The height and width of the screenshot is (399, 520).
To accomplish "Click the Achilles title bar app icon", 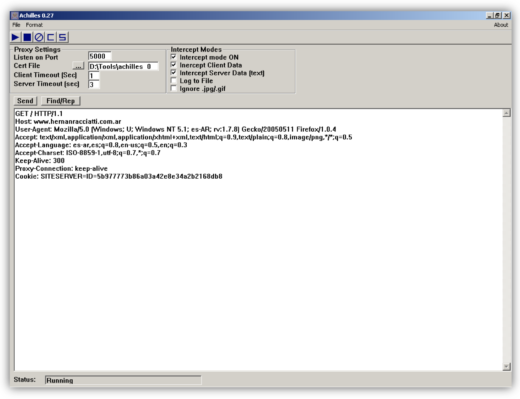I will (x=15, y=15).
